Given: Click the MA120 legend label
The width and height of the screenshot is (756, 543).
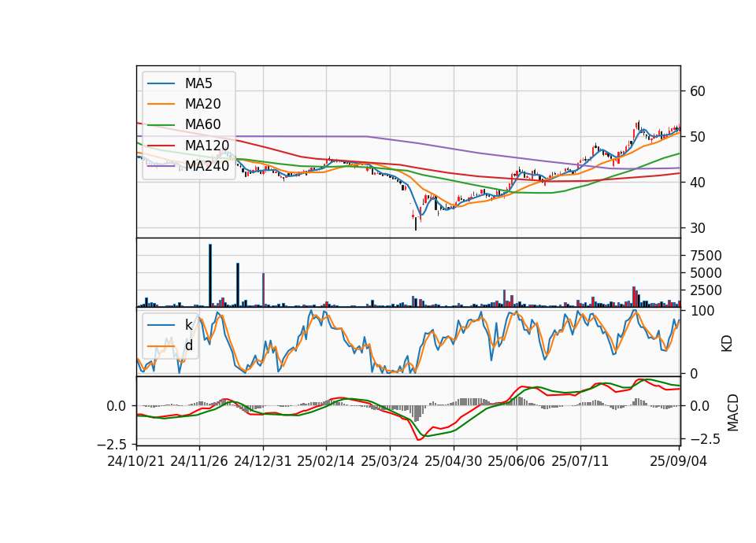Looking at the screenshot, I should 207,145.
